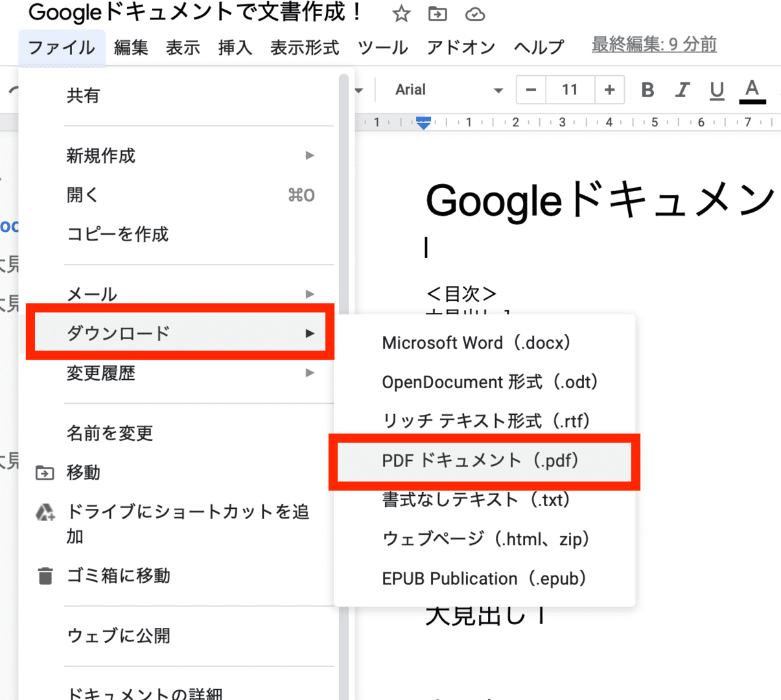The height and width of the screenshot is (700, 781).
Task: Click ゴミ箱に移動 in the file menu
Action: pyautogui.click(x=119, y=576)
